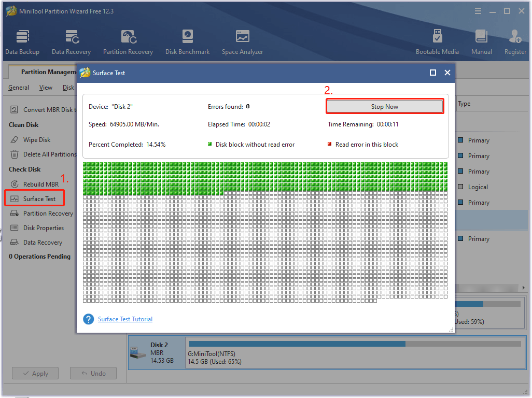Select Surface Test in Check Disk list
Image resolution: width=532 pixels, height=398 pixels.
(35, 198)
